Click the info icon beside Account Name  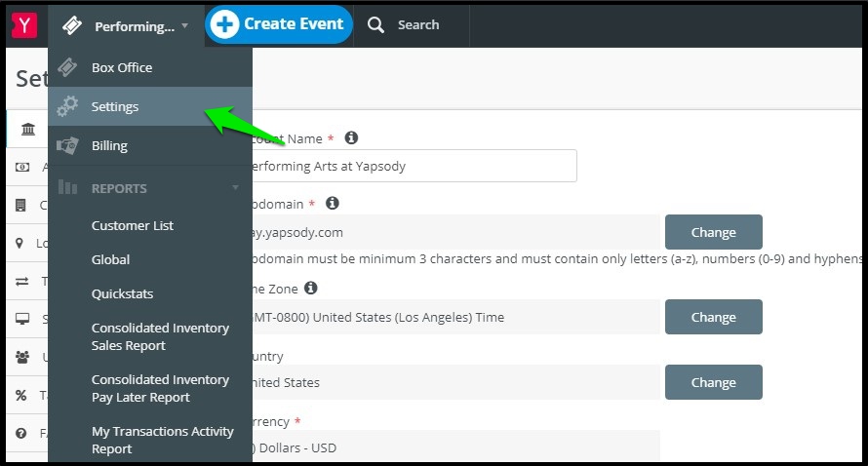coord(351,137)
